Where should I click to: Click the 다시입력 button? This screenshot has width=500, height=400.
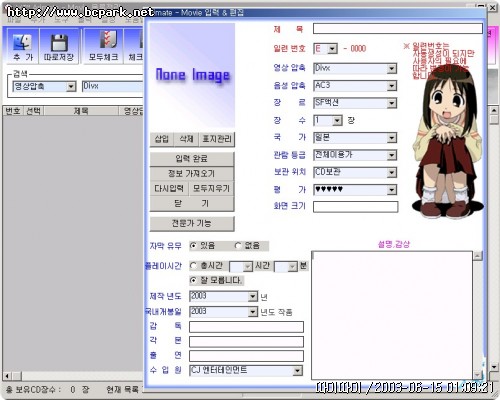(x=169, y=189)
